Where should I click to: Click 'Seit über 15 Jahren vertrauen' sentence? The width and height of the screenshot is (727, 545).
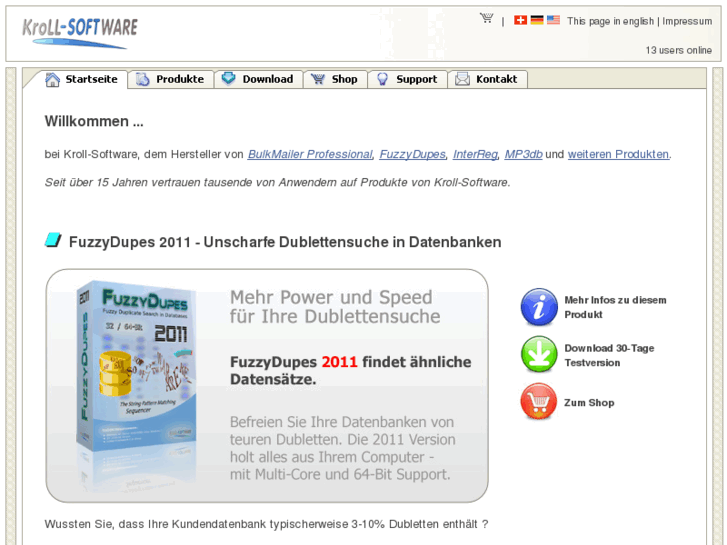click(x=277, y=182)
